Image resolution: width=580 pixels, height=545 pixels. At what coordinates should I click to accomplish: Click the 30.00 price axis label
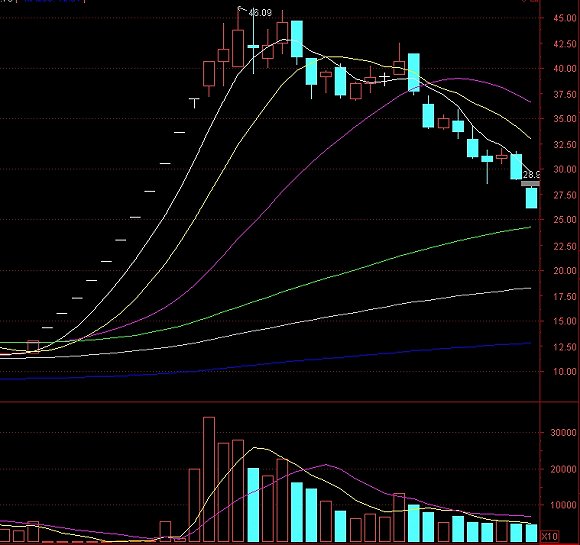pyautogui.click(x=565, y=169)
